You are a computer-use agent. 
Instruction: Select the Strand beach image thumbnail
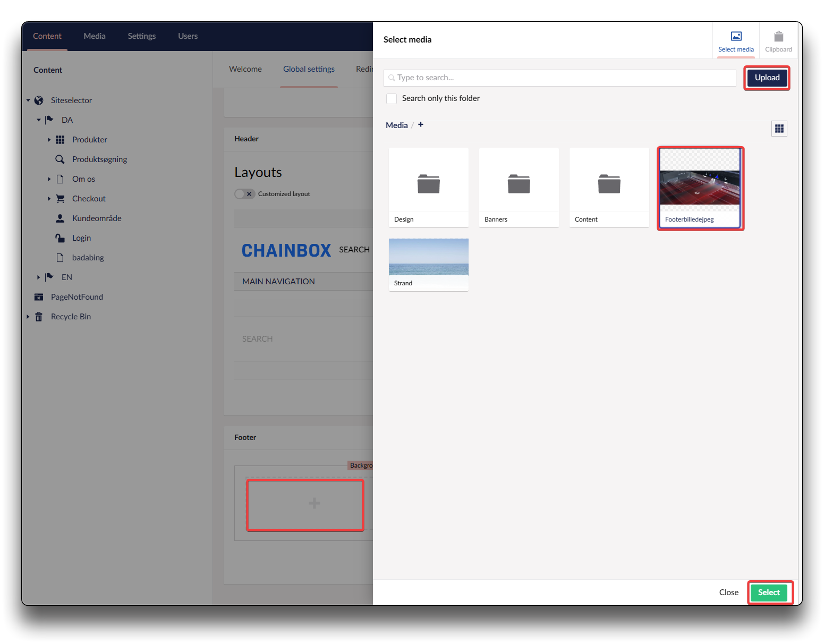click(x=428, y=258)
